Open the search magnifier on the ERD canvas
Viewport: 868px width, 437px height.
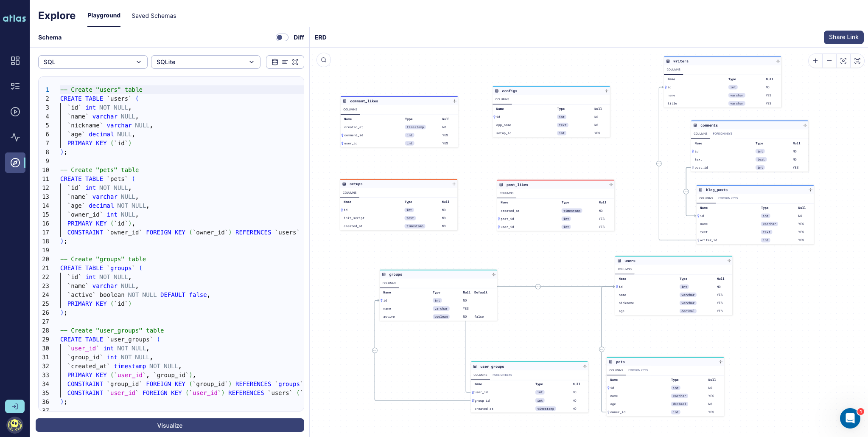(x=324, y=60)
